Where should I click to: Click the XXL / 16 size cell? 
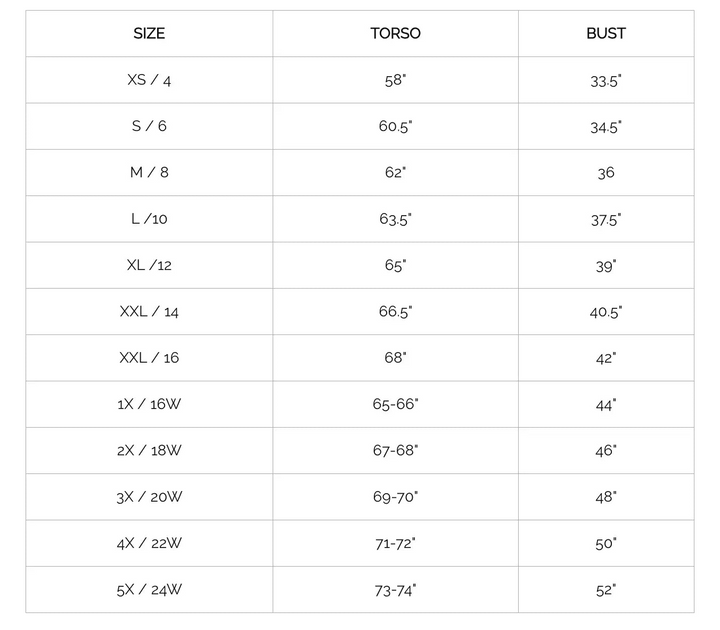click(x=149, y=358)
